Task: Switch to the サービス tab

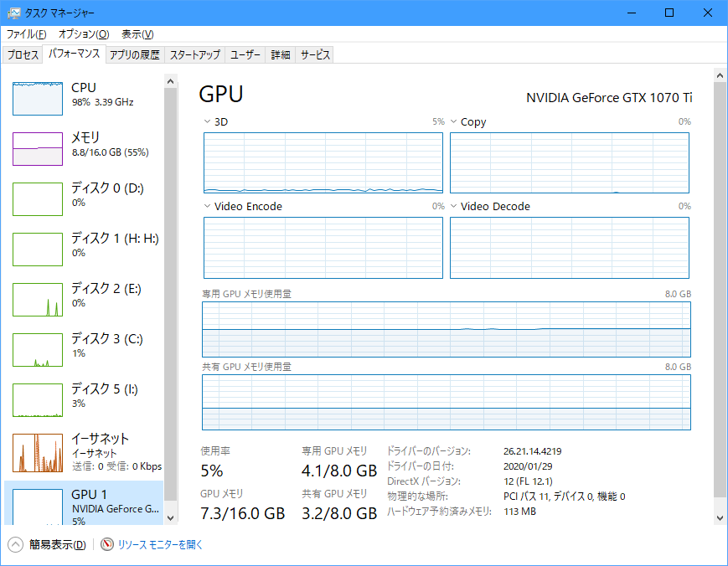Action: coord(315,54)
